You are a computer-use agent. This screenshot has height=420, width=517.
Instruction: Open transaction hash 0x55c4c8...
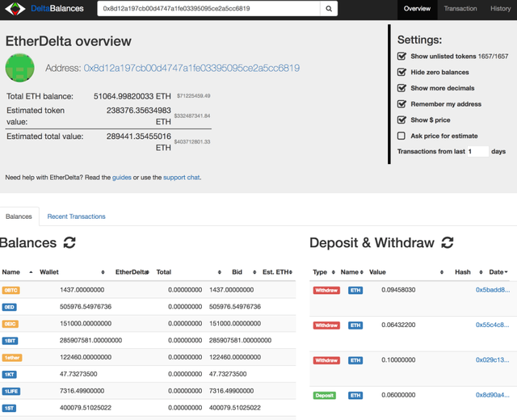(x=493, y=325)
